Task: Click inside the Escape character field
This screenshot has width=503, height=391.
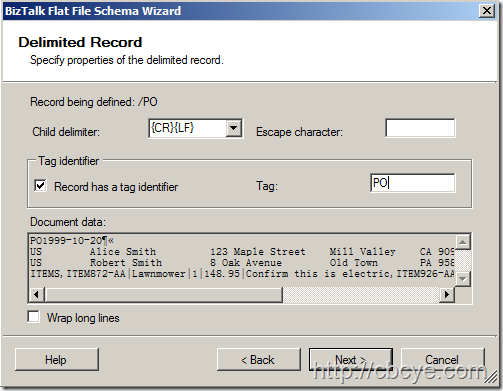Action: coord(420,128)
